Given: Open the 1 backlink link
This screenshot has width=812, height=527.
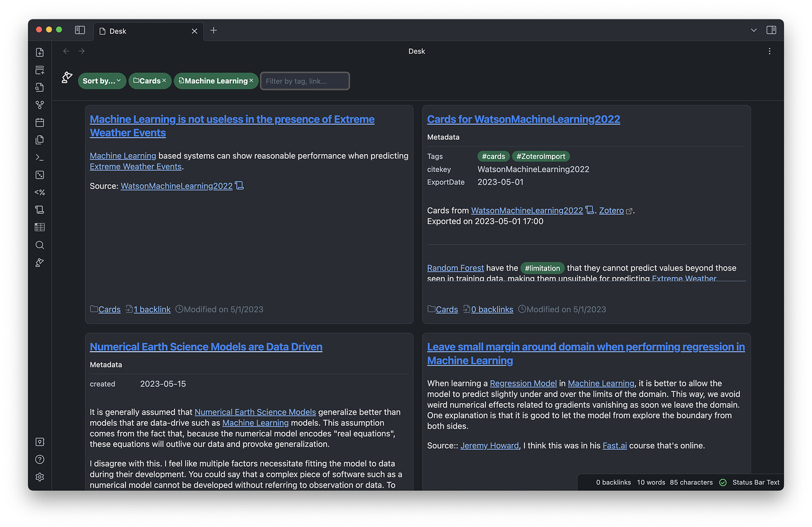Looking at the screenshot, I should pyautogui.click(x=152, y=309).
